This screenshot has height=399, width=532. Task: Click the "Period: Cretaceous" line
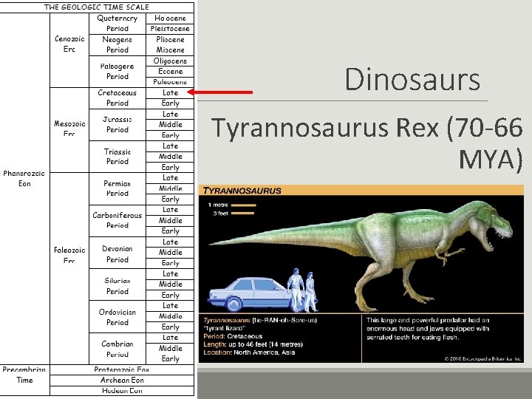point(233,336)
